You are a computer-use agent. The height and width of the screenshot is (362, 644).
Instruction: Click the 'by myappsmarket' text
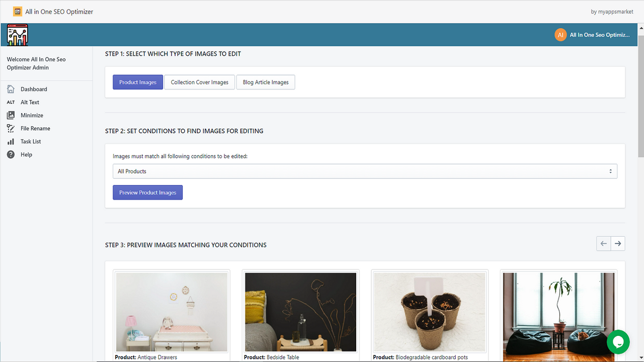click(x=612, y=11)
